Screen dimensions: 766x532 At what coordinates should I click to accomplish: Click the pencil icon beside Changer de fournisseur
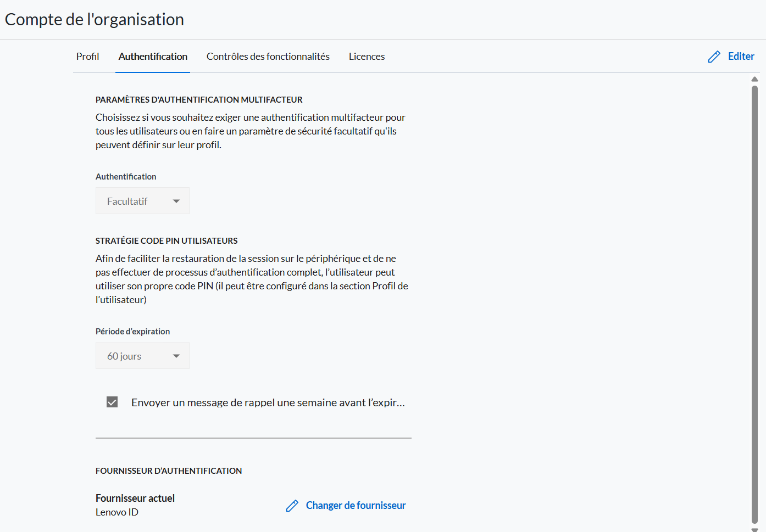point(292,506)
